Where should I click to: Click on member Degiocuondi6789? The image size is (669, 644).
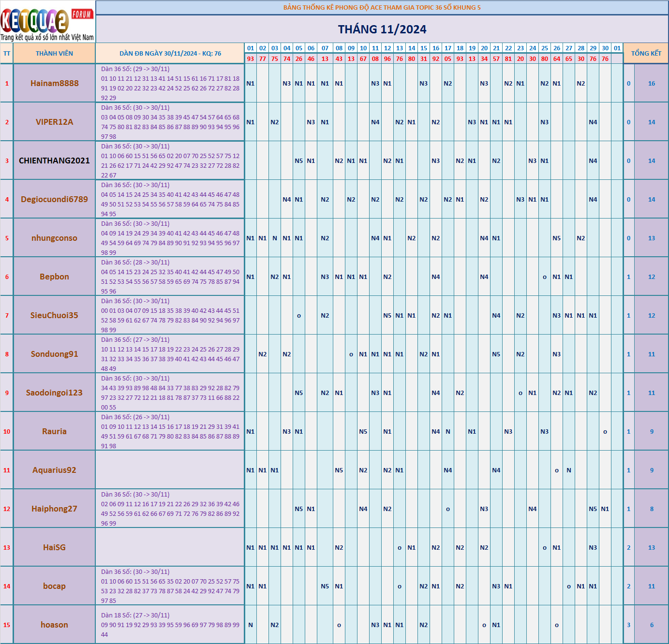coord(54,199)
